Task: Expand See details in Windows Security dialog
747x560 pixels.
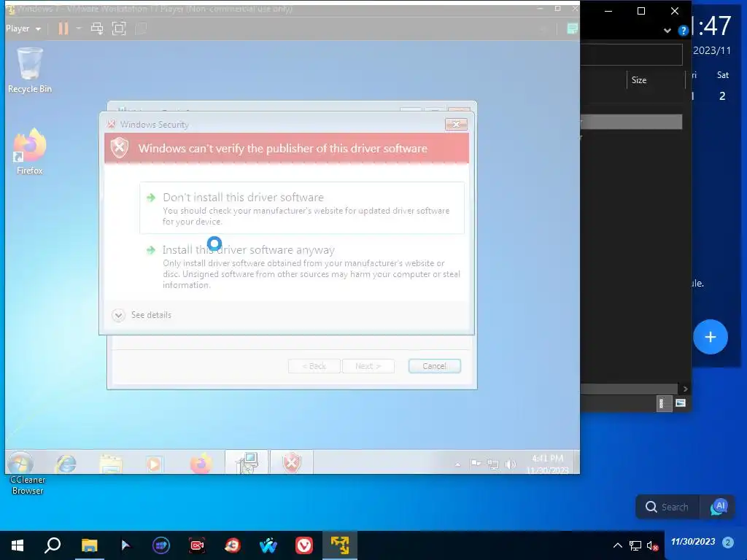Action: pyautogui.click(x=142, y=315)
